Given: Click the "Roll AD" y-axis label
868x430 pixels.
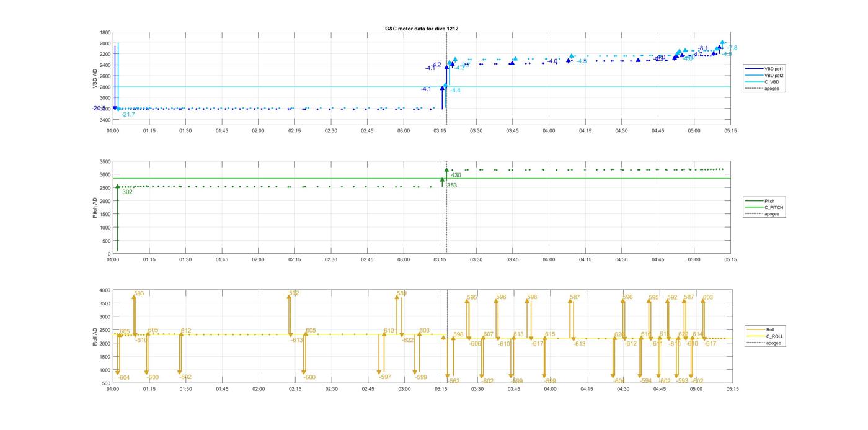Looking at the screenshot, I should (95, 336).
